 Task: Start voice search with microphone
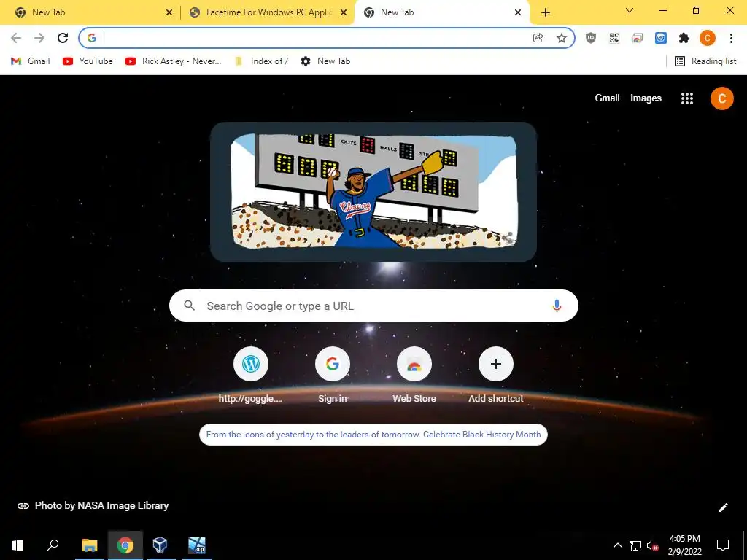(557, 306)
